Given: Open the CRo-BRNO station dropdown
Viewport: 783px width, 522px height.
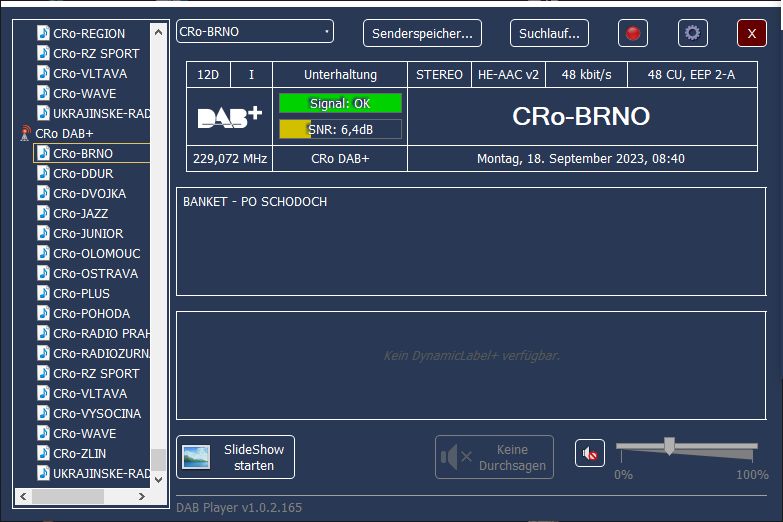Looking at the screenshot, I should coord(255,31).
